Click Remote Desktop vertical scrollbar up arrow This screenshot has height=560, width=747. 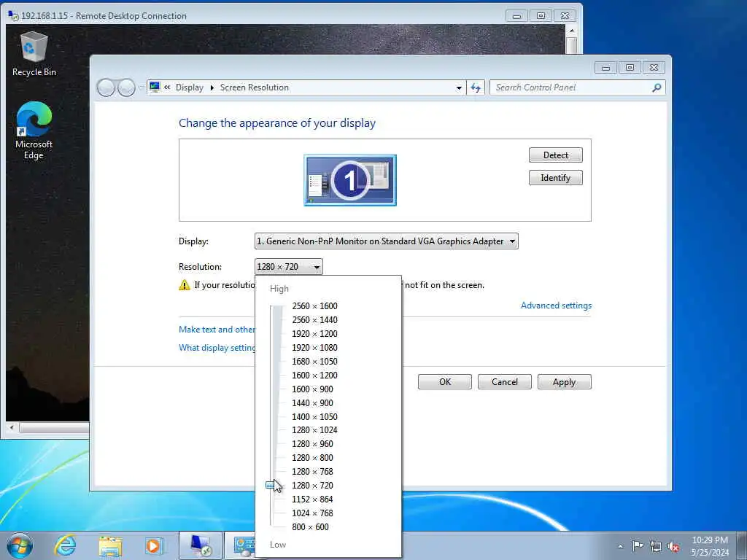click(x=572, y=31)
